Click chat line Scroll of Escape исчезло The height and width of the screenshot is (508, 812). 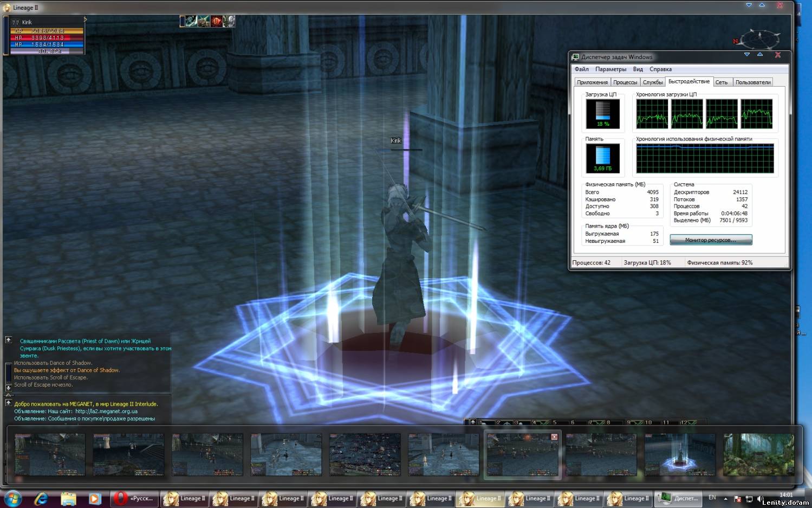(x=43, y=385)
